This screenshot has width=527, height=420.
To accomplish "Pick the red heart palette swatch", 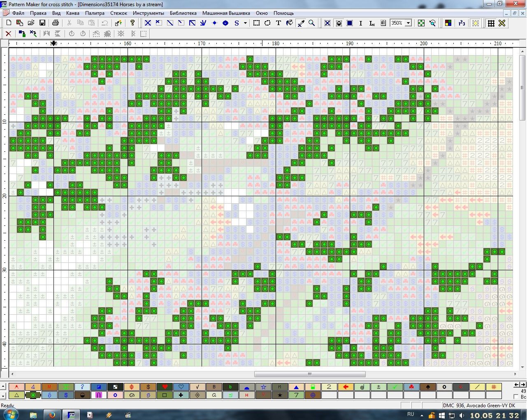I will pos(165,387).
